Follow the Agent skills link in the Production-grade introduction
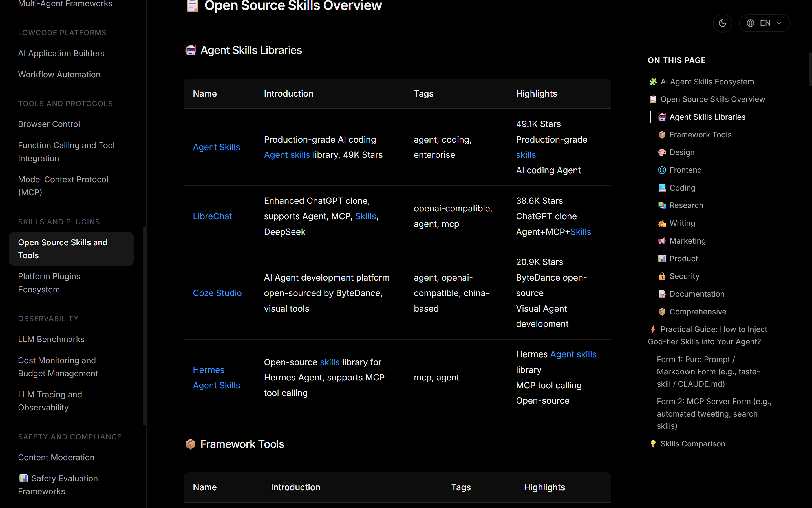 coord(287,155)
